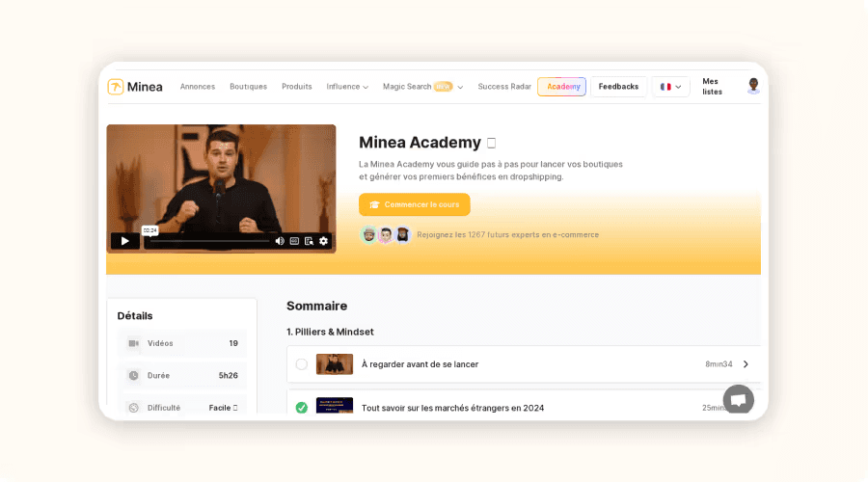Click 'Rejoignez les 1267 futurs experts' text

pyautogui.click(x=507, y=234)
